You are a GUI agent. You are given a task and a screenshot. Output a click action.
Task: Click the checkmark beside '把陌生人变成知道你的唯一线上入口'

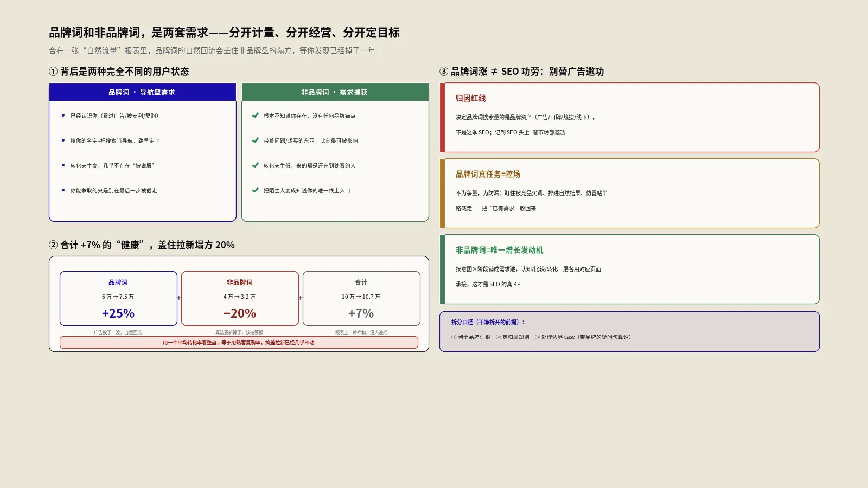point(255,190)
